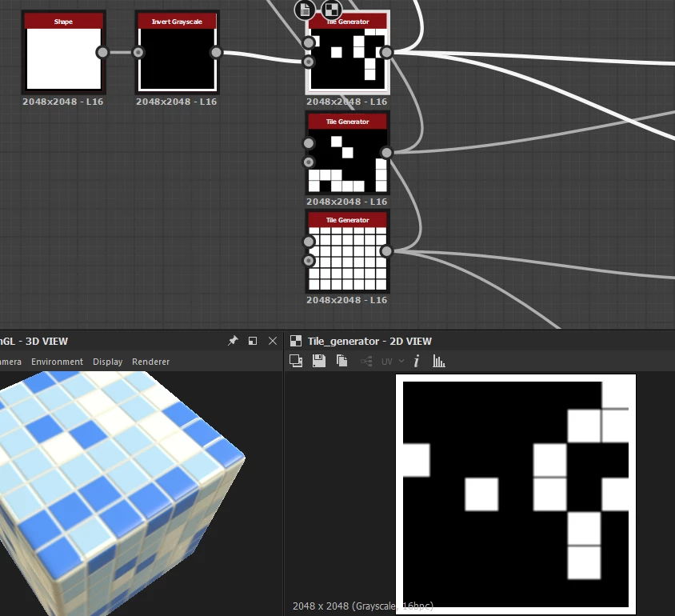
Task: Click the Shape node output connector
Action: 102,52
